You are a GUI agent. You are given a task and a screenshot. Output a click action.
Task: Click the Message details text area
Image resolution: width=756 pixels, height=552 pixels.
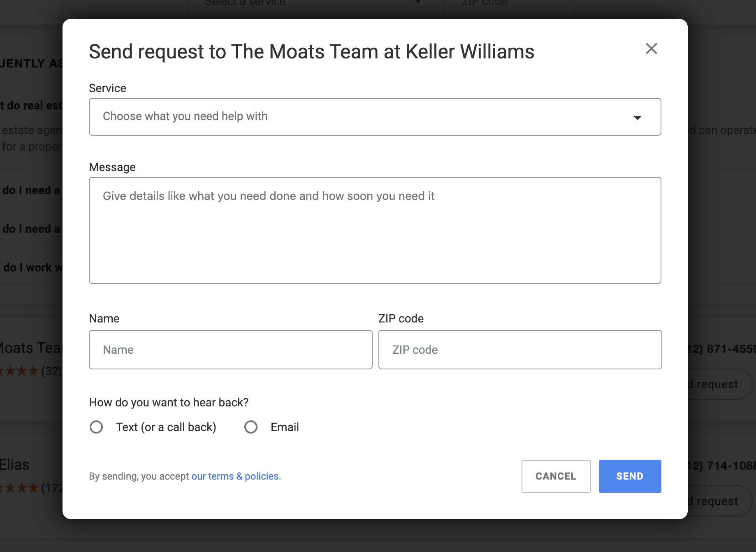click(374, 230)
